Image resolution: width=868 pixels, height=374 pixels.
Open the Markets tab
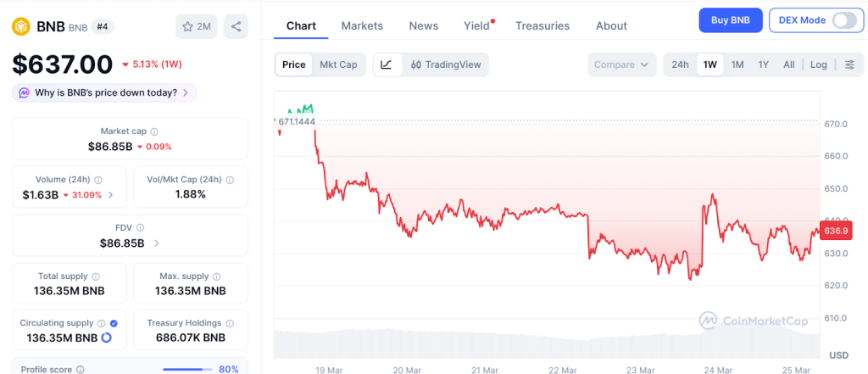point(362,25)
